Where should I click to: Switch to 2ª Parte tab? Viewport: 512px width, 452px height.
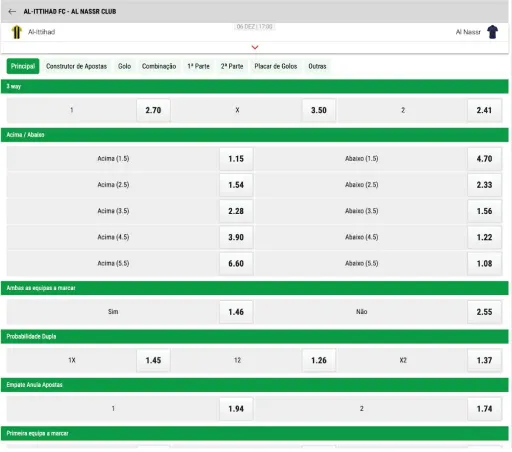point(232,66)
